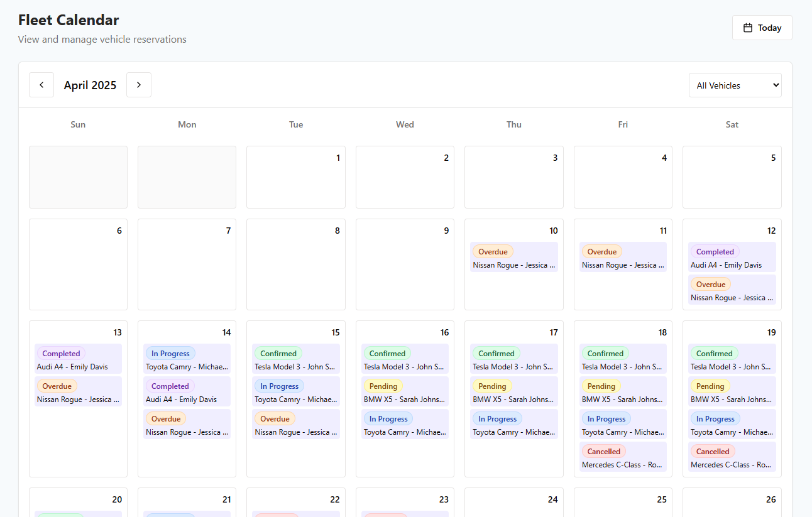Select the empty April 2 day cell
The width and height of the screenshot is (812, 517).
tap(405, 177)
